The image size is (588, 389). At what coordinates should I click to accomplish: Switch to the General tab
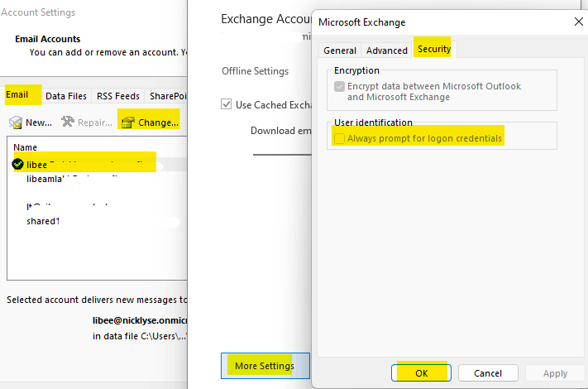[x=340, y=50]
